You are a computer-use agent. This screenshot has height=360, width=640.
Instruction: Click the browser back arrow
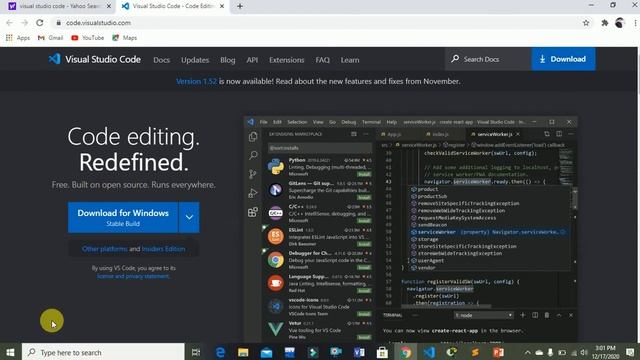(x=9, y=23)
